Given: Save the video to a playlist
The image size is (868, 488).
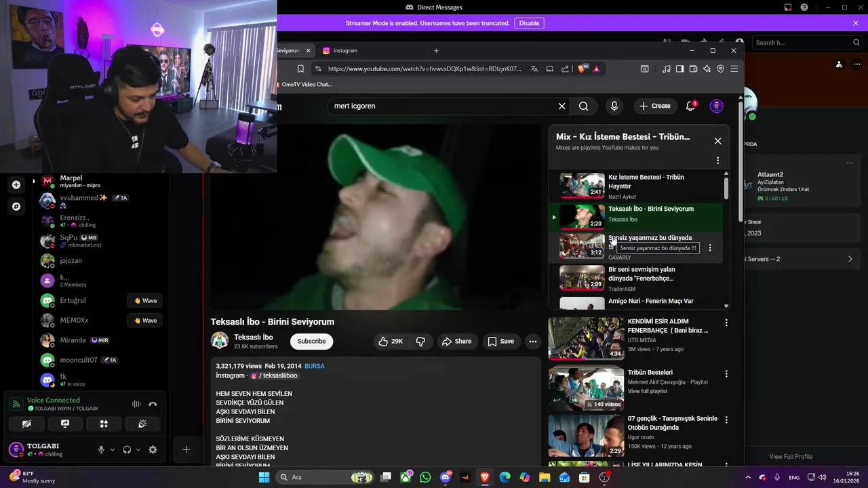Looking at the screenshot, I should (501, 342).
